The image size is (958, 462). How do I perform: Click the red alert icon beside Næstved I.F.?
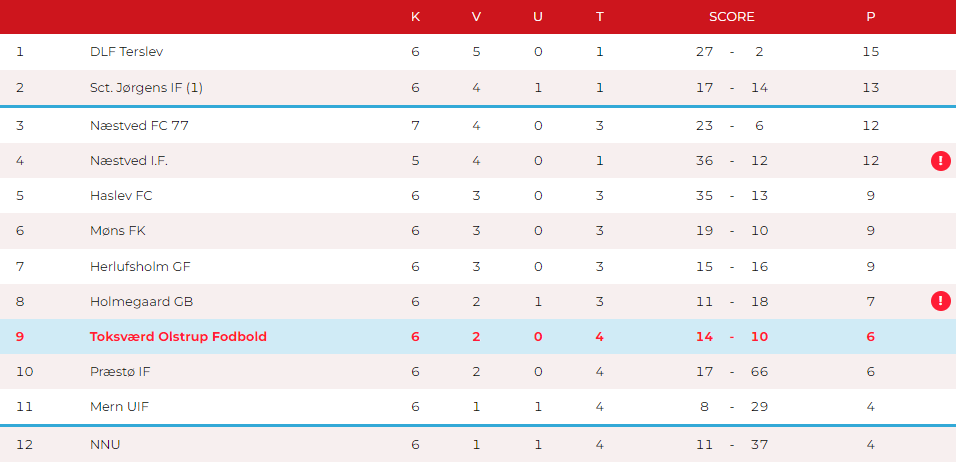pos(941,161)
